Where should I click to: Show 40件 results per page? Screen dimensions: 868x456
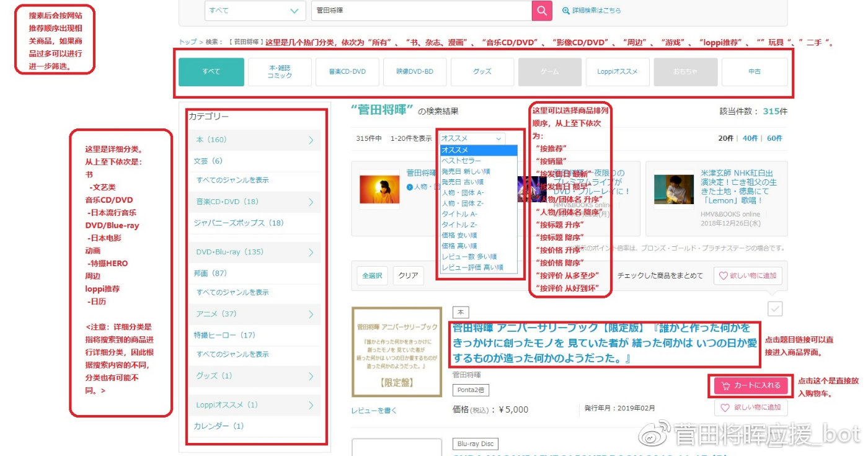click(750, 138)
